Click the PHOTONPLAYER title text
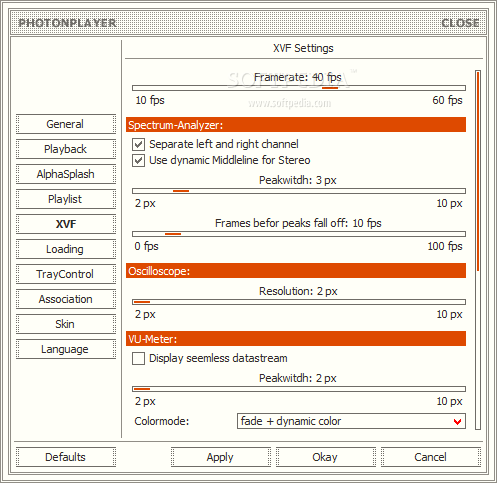 67,23
